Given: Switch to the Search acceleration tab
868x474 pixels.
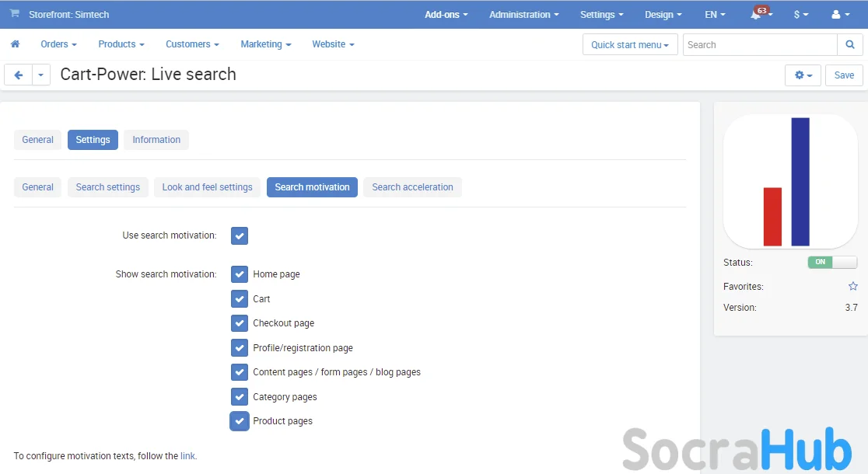Looking at the screenshot, I should [412, 187].
